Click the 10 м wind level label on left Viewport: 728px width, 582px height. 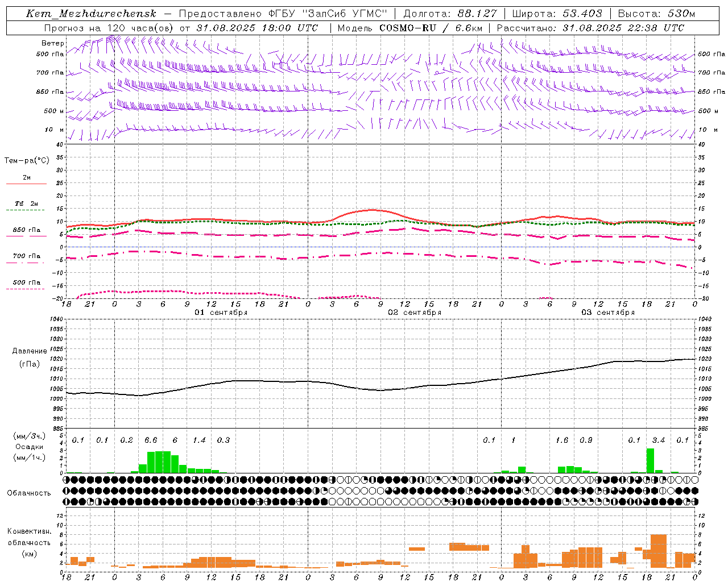pyautogui.click(x=55, y=130)
